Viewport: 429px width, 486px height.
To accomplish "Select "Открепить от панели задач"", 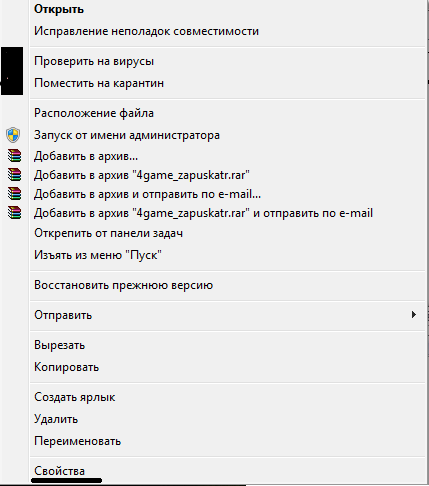I will (108, 233).
